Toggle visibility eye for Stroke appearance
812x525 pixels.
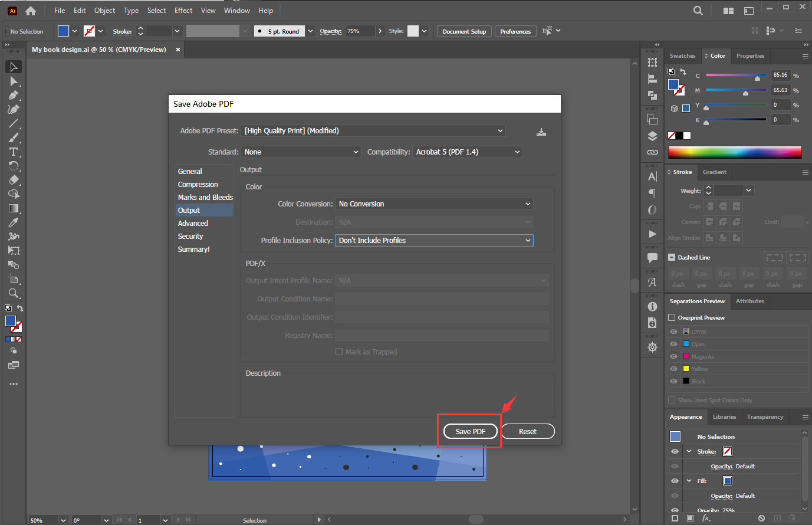pos(675,451)
